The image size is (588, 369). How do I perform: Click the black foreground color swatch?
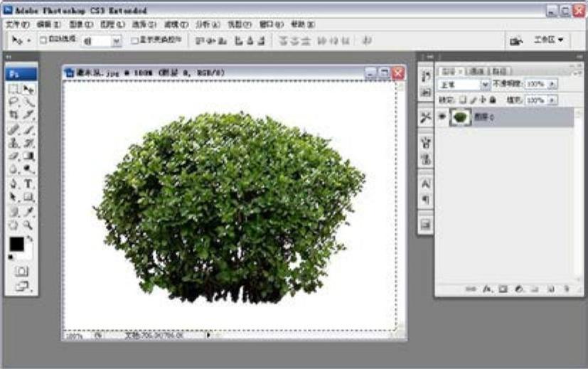coord(16,244)
